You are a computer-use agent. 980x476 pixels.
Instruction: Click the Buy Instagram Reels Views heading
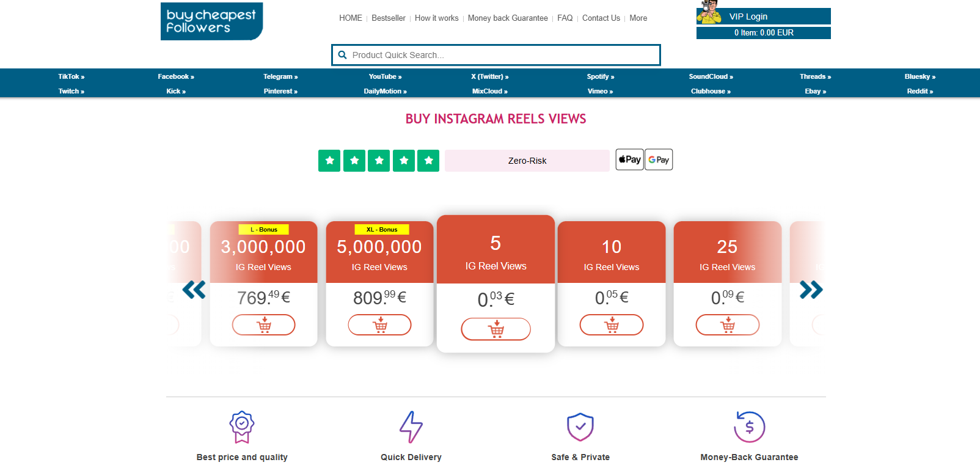tap(496, 119)
